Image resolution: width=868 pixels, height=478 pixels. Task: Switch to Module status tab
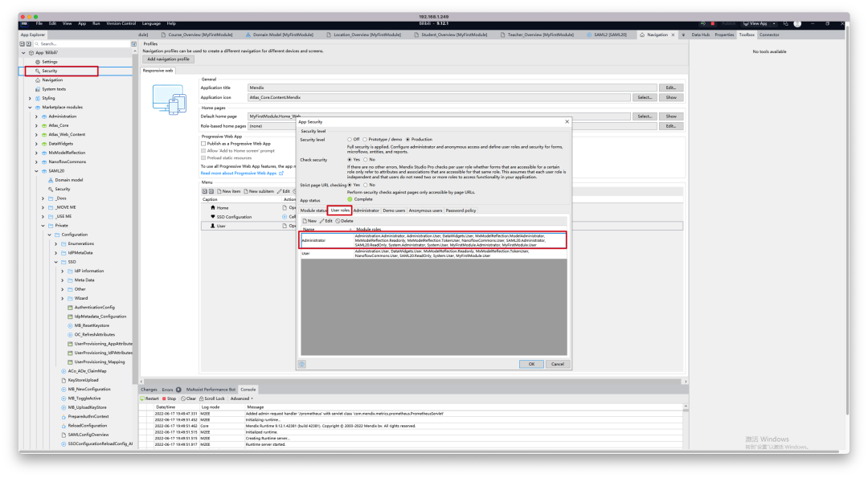point(313,210)
